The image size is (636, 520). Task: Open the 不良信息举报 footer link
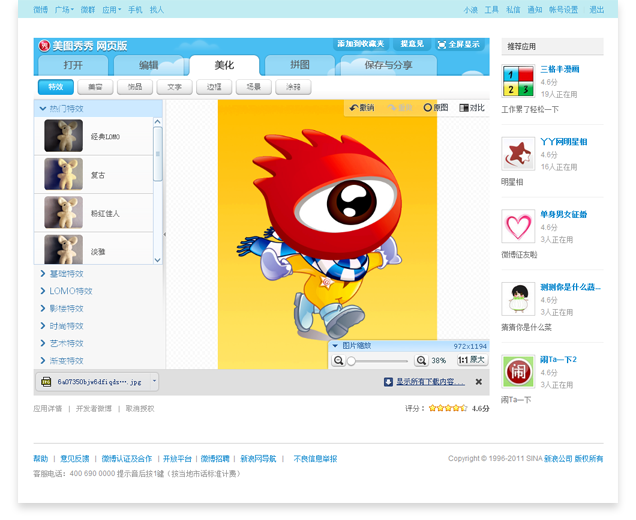315,459
